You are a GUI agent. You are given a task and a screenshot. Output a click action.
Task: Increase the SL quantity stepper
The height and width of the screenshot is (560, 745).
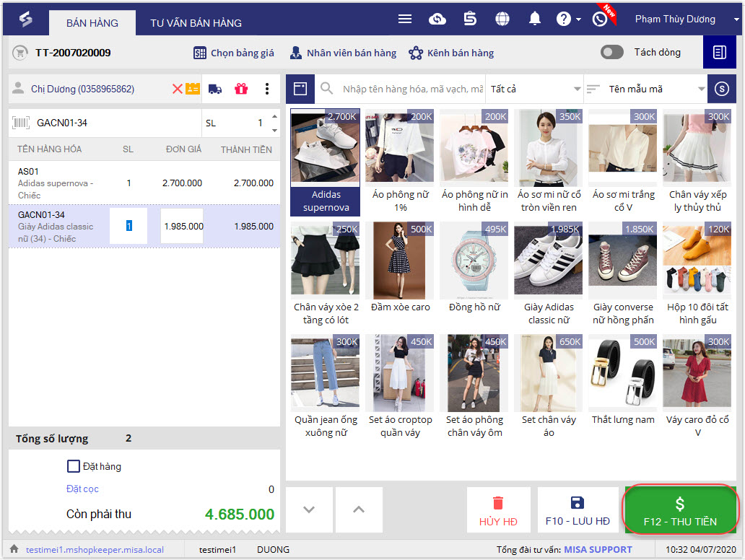pyautogui.click(x=274, y=116)
